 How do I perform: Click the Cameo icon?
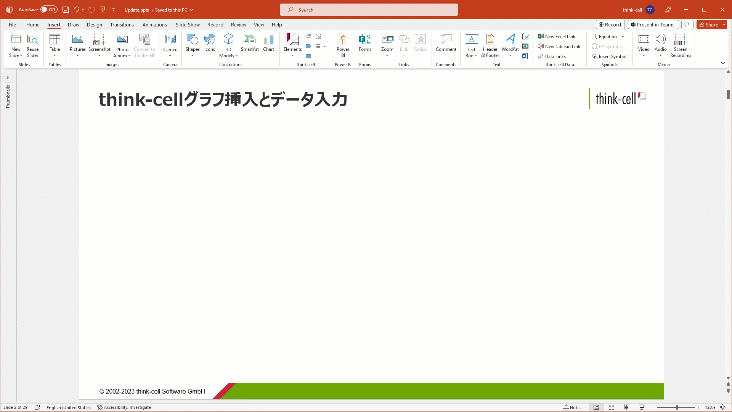point(170,39)
